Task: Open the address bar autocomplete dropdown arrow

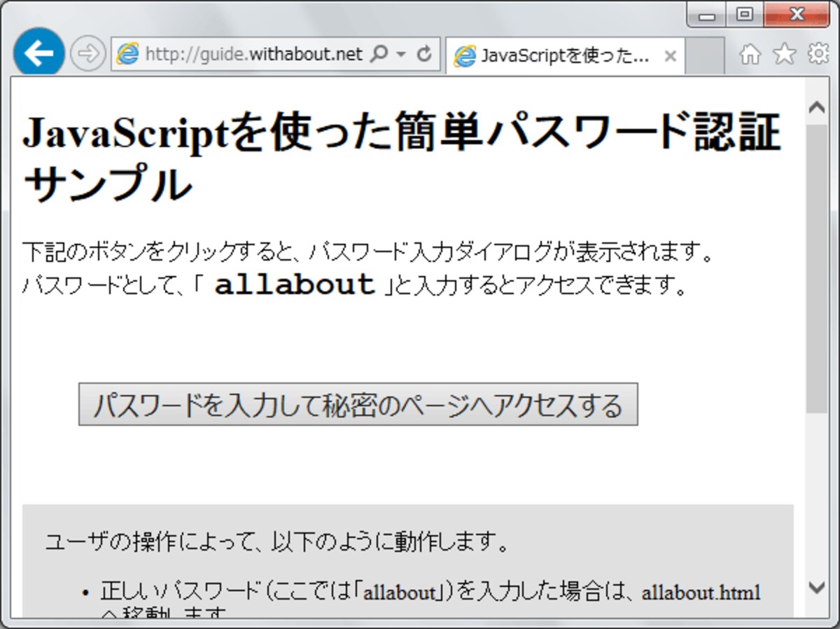Action: pos(401,55)
